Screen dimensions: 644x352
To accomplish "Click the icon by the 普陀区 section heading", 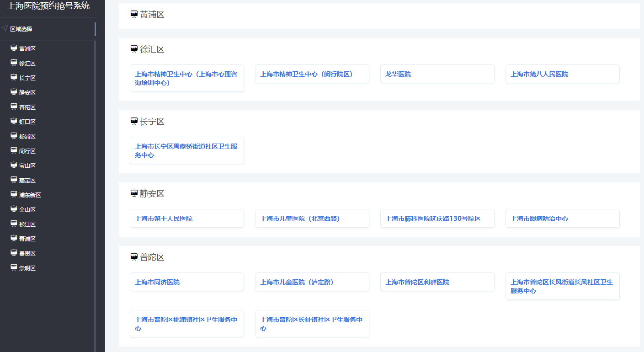I will point(134,257).
